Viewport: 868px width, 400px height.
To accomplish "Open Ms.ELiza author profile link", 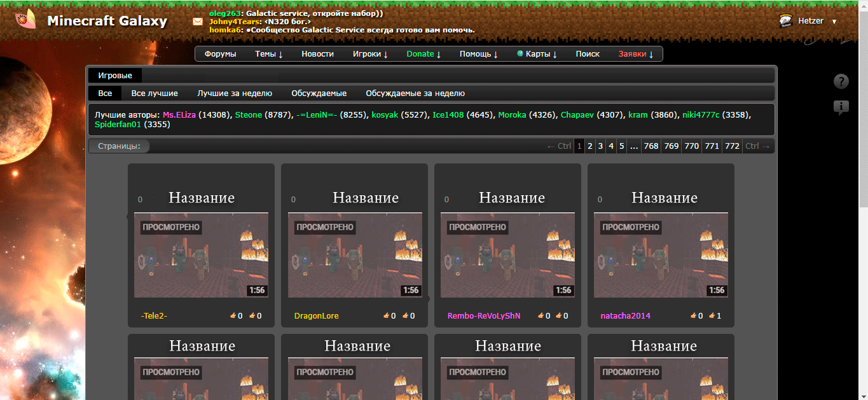I will point(179,115).
